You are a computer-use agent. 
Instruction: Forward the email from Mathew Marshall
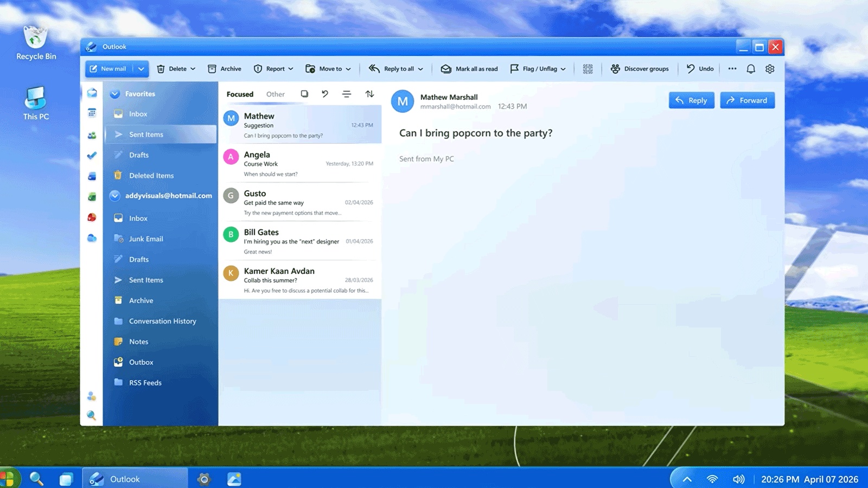click(x=747, y=100)
